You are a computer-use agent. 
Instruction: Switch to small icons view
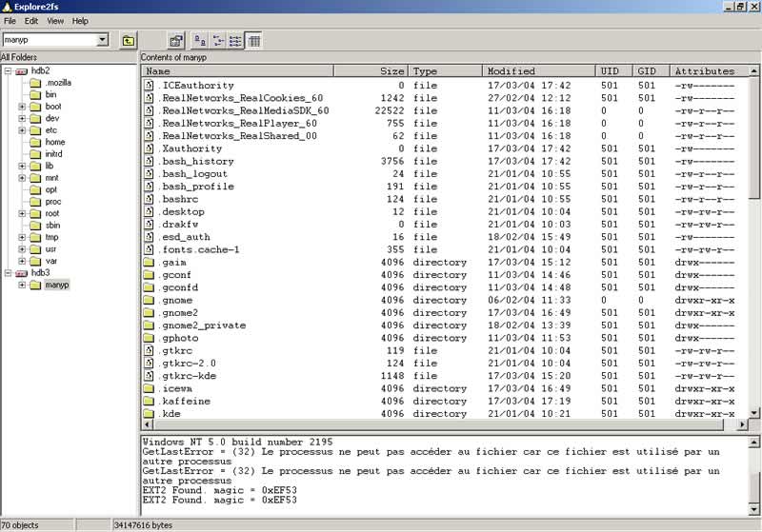218,41
